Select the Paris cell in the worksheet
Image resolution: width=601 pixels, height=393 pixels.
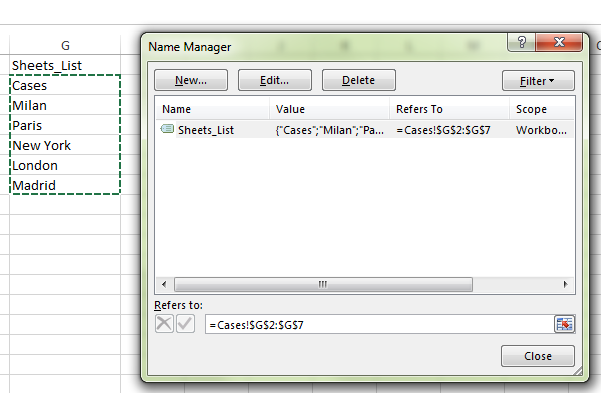coord(65,125)
